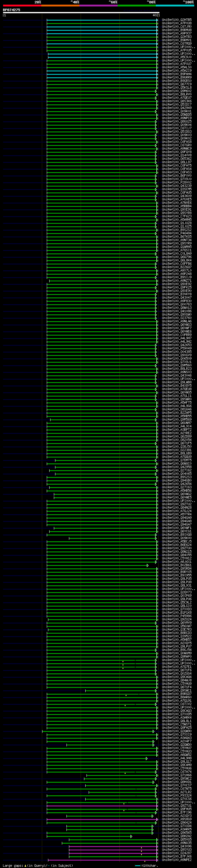Select label UniRef100_A7PXU5

click(x=177, y=50)
